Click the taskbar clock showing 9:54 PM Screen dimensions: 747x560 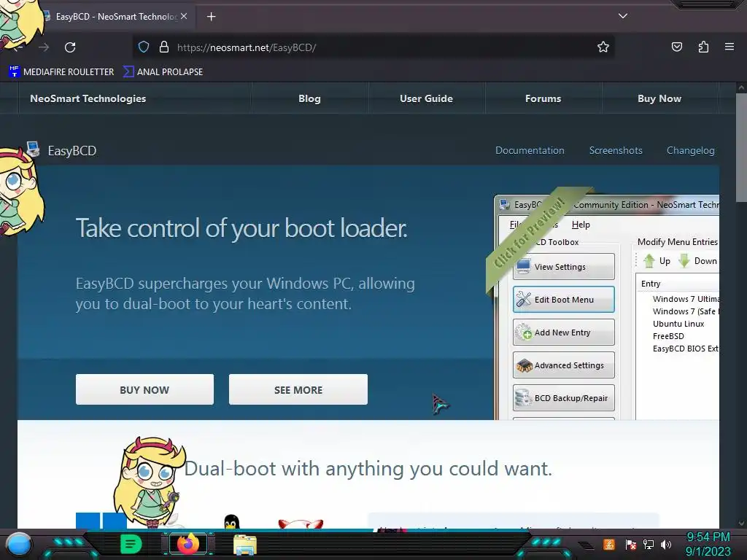tap(708, 537)
